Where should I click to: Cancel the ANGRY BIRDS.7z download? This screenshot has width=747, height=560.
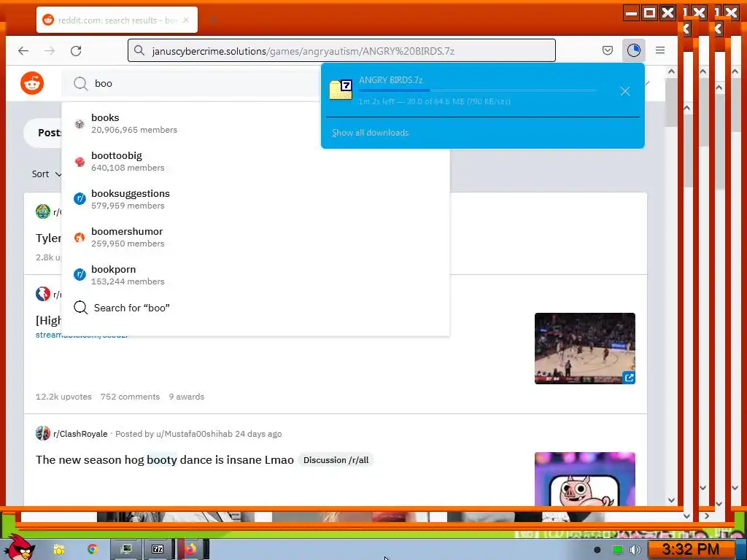tap(625, 91)
